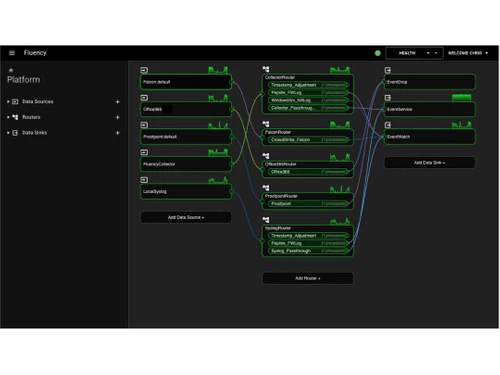Open the hamburger menu next to Fluency
Viewport: 500px width, 375px height.
pyautogui.click(x=12, y=53)
